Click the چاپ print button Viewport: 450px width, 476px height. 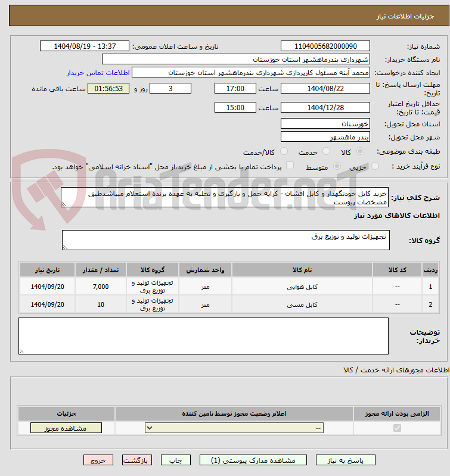tap(175, 460)
